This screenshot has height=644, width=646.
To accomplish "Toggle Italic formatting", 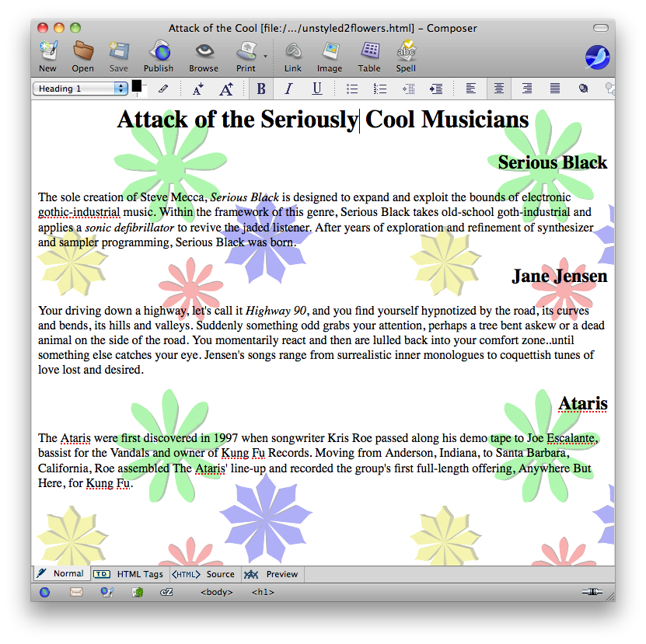I will pyautogui.click(x=288, y=89).
